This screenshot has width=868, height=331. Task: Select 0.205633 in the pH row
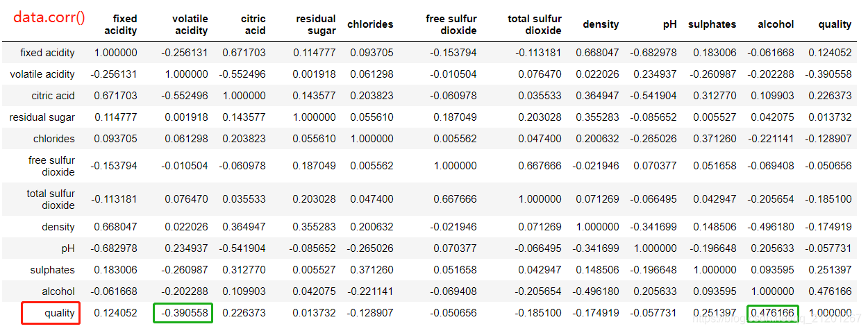772,248
